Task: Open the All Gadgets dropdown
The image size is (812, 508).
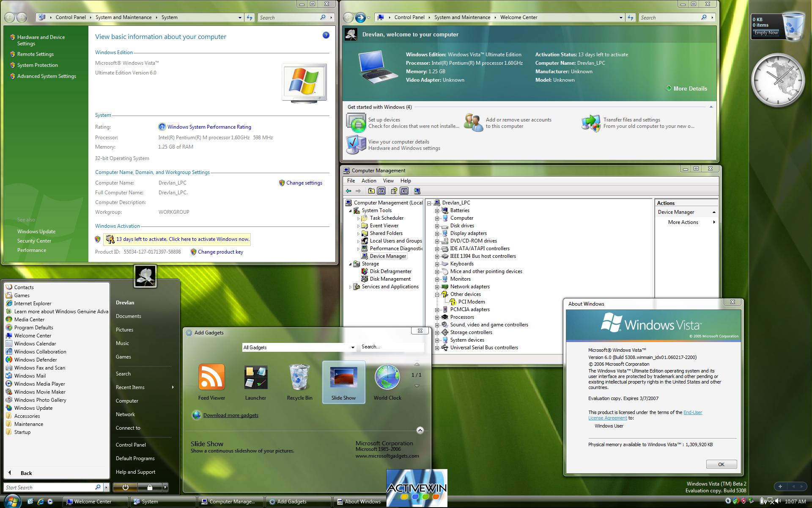Action: pyautogui.click(x=352, y=348)
